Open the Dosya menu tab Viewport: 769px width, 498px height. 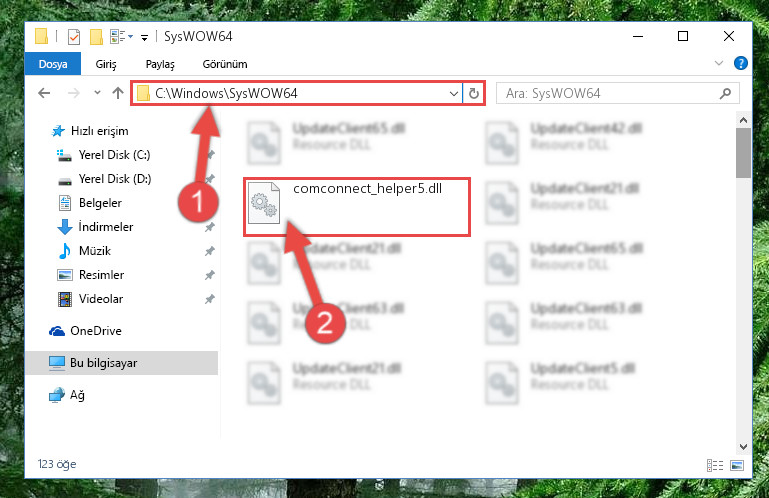[53, 64]
